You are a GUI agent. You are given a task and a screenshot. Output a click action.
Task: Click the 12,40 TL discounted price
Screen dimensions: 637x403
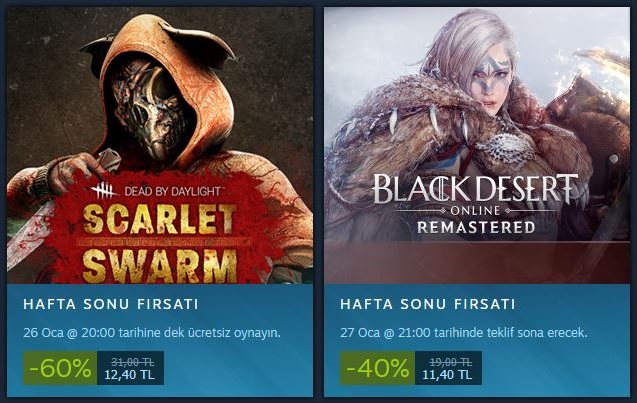(x=130, y=375)
